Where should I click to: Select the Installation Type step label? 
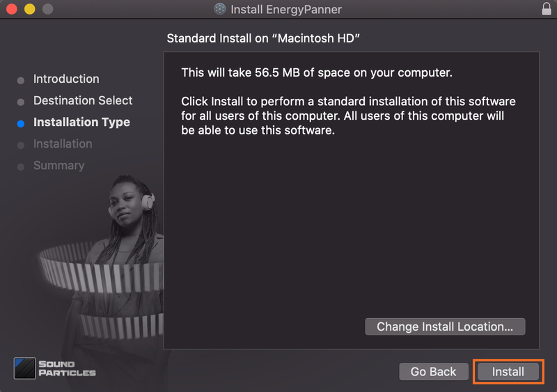coord(81,123)
